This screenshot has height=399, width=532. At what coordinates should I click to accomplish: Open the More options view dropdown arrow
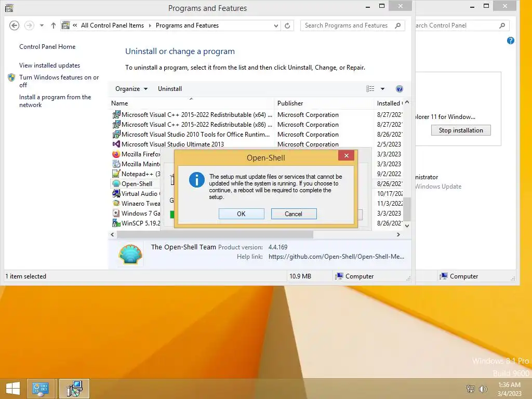[x=382, y=88]
